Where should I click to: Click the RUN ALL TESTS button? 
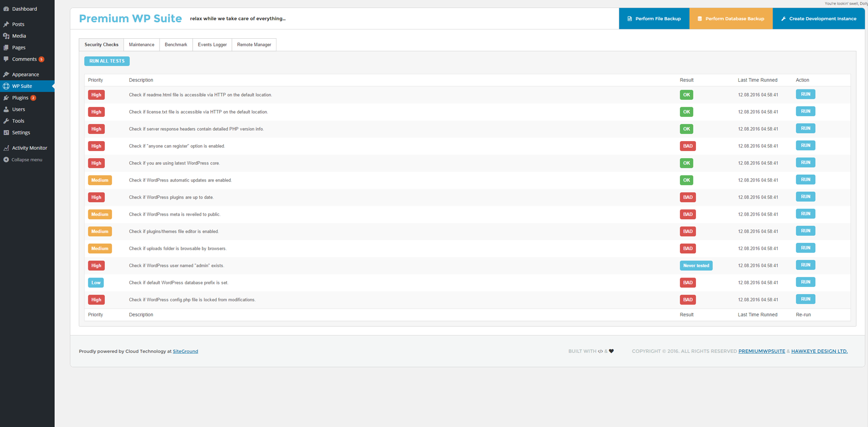[x=107, y=61]
